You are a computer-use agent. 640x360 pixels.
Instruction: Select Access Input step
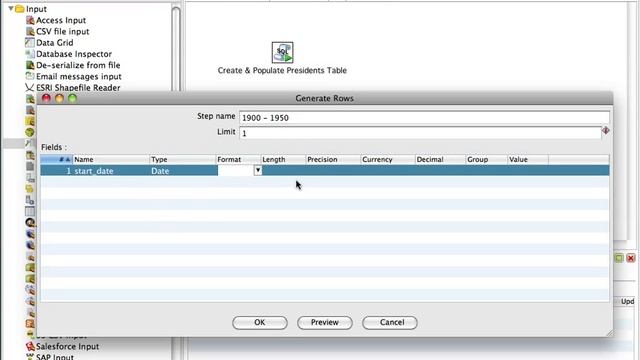pos(61,20)
